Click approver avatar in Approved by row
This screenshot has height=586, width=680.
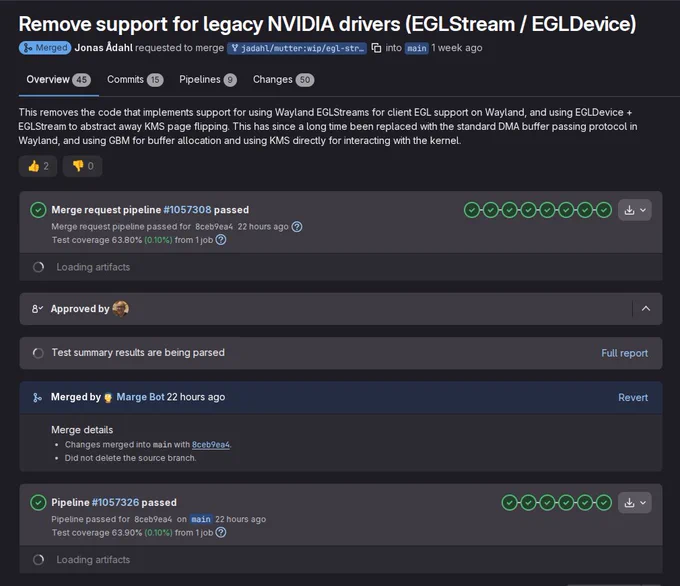tap(120, 309)
